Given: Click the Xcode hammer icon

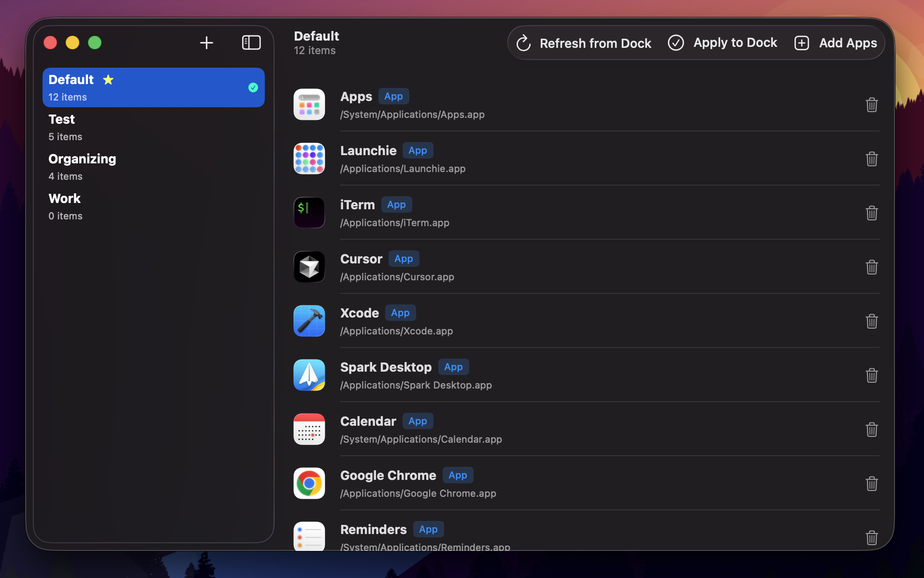Looking at the screenshot, I should 309,321.
